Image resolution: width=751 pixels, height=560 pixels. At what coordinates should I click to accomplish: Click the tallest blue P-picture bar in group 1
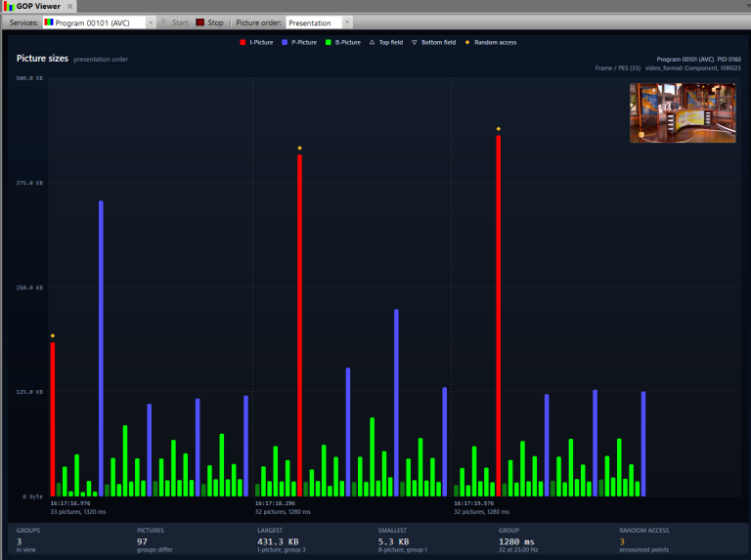click(x=101, y=349)
